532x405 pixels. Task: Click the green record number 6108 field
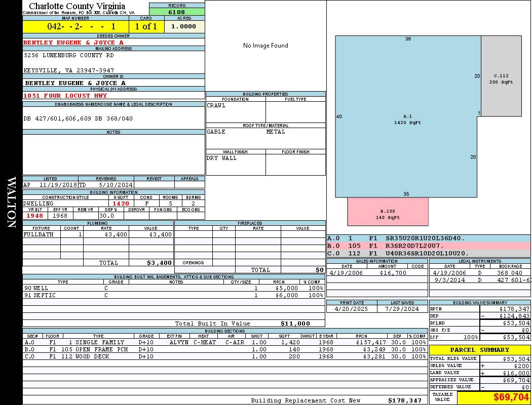tap(177, 12)
